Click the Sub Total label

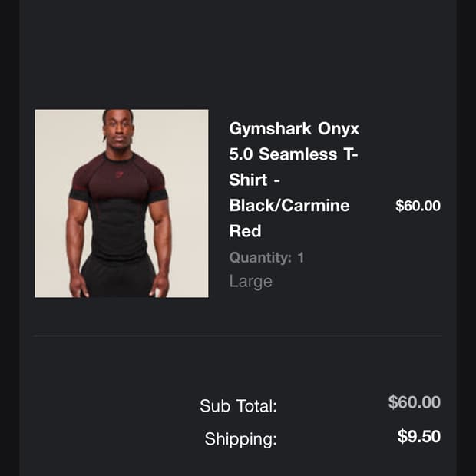238,406
